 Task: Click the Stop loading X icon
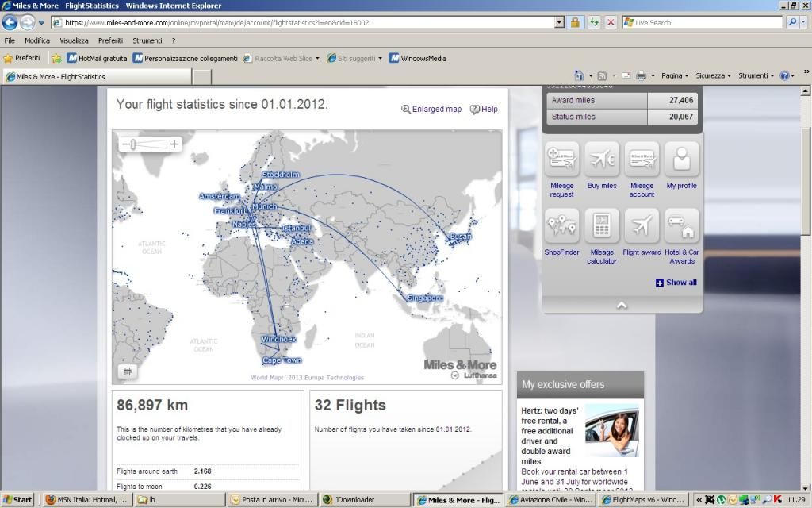click(x=611, y=22)
